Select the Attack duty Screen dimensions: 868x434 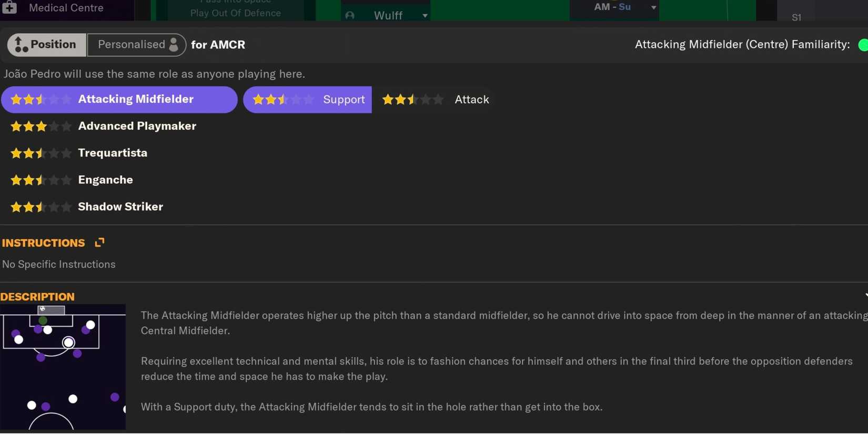(435, 99)
